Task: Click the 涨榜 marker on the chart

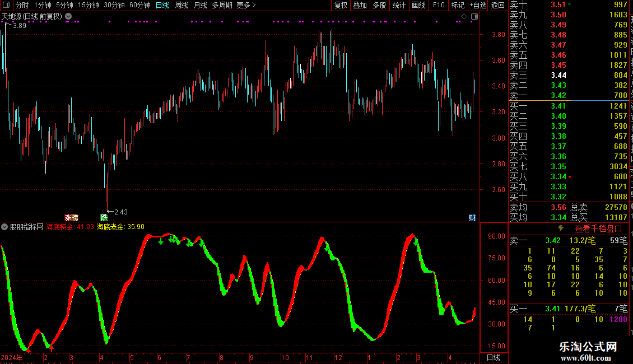Action: click(x=72, y=217)
